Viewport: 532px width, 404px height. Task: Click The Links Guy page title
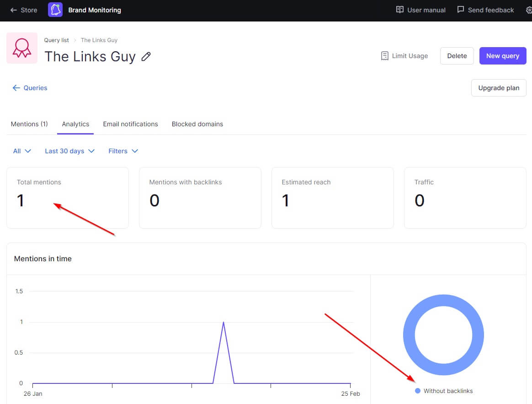point(90,56)
